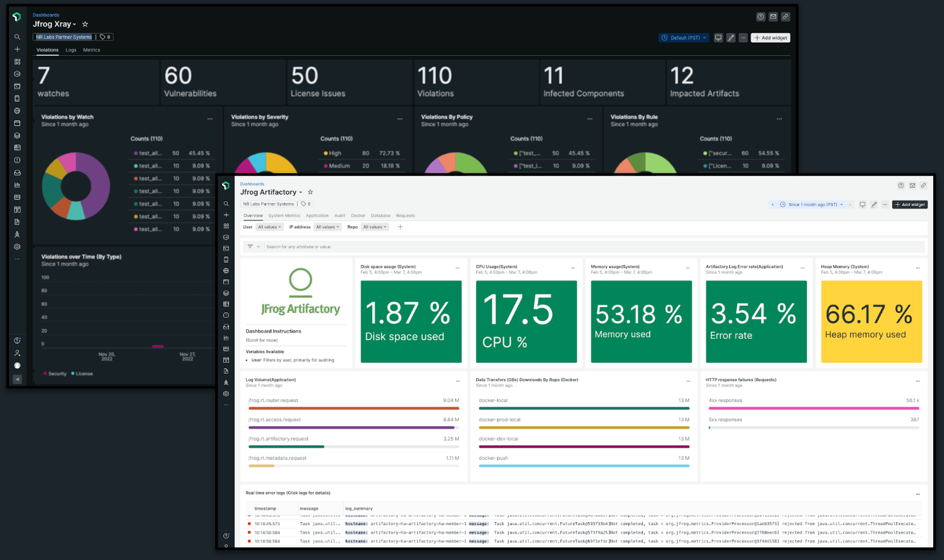Expand Jfrog Xray title dropdown

click(x=75, y=25)
